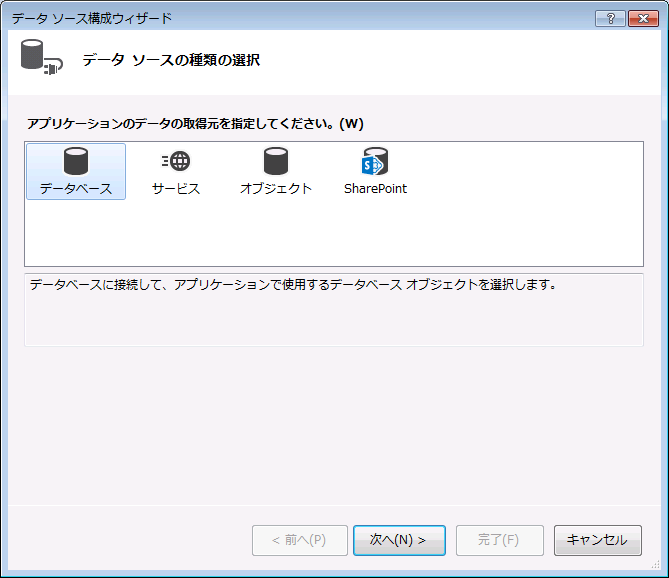Click the サービス text label
Viewport: 669px width, 578px height.
(x=176, y=188)
